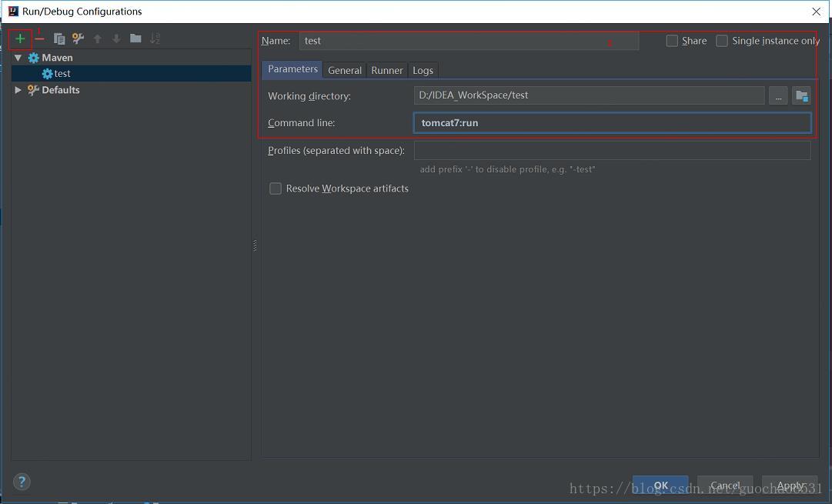Create a new folder in configurations toolbar
This screenshot has width=832, height=504.
click(135, 38)
